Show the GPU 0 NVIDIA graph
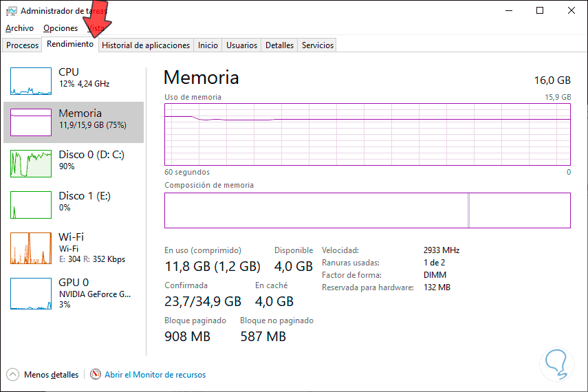 pos(31,293)
